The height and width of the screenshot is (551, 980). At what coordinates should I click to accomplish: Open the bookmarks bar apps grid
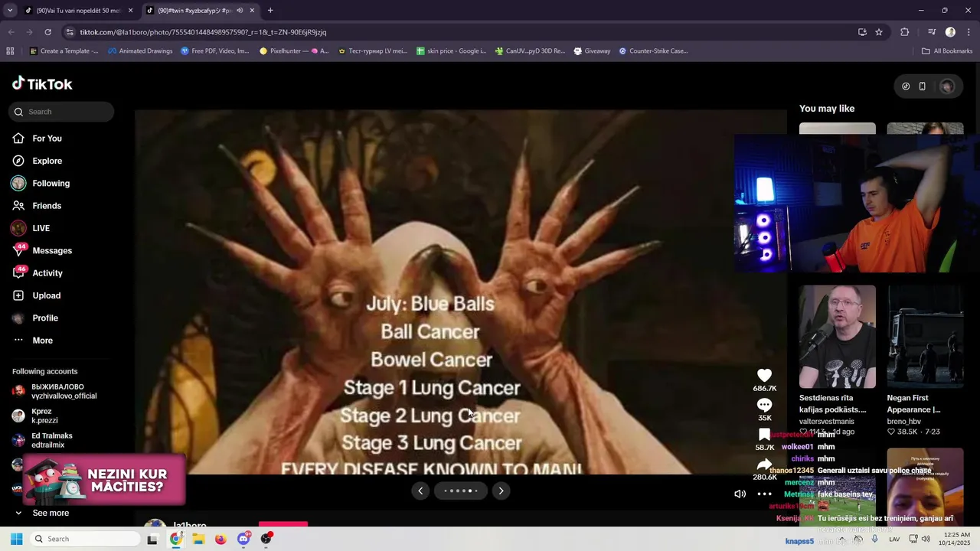coord(10,51)
